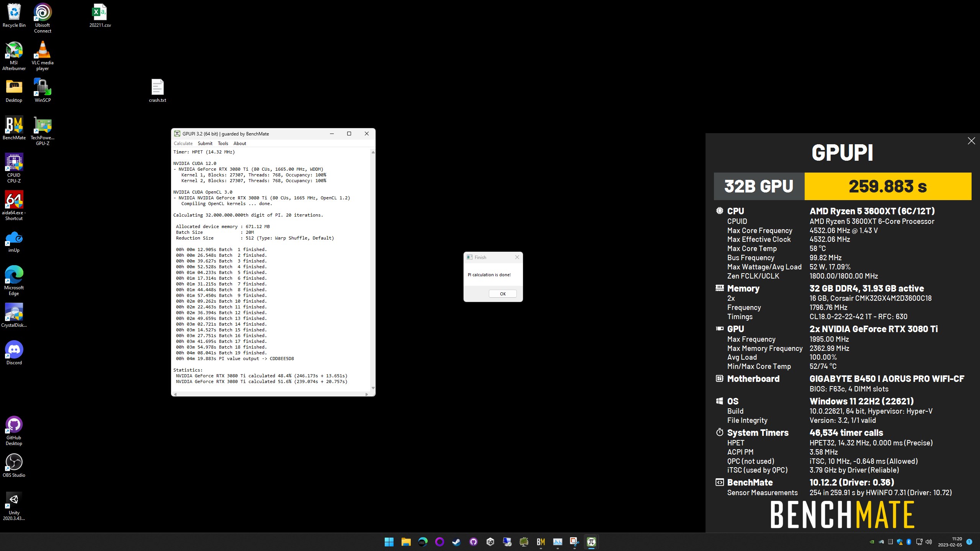Select the OBS Studio desktop icon
980x551 pixels.
[x=14, y=466]
